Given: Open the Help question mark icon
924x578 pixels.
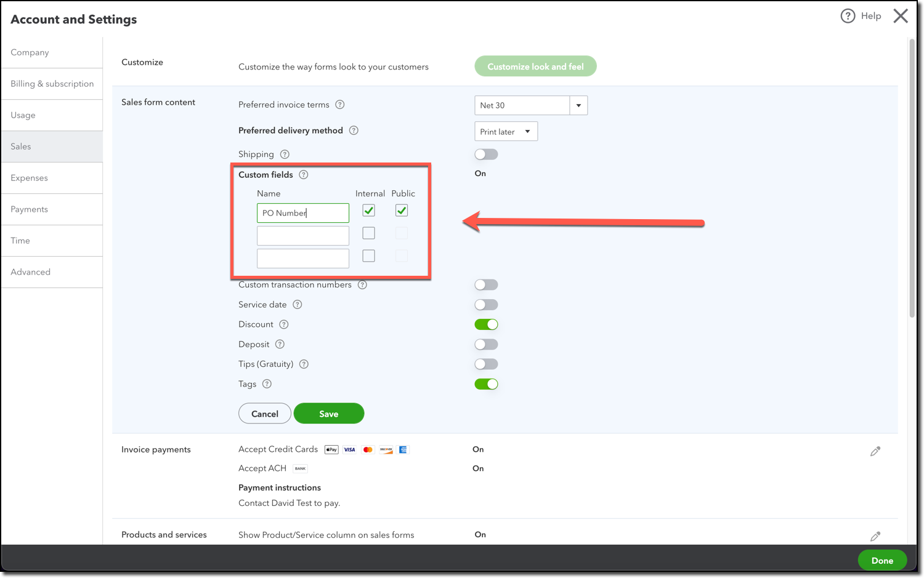Looking at the screenshot, I should (x=849, y=16).
